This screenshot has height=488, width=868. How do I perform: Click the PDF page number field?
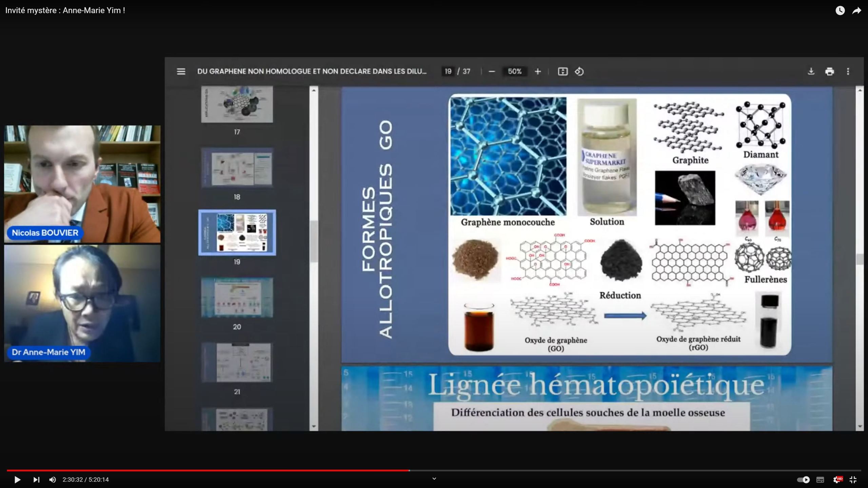[x=448, y=72]
